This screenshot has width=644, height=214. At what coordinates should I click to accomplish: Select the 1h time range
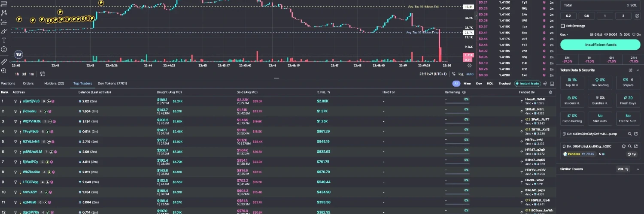click(17, 74)
